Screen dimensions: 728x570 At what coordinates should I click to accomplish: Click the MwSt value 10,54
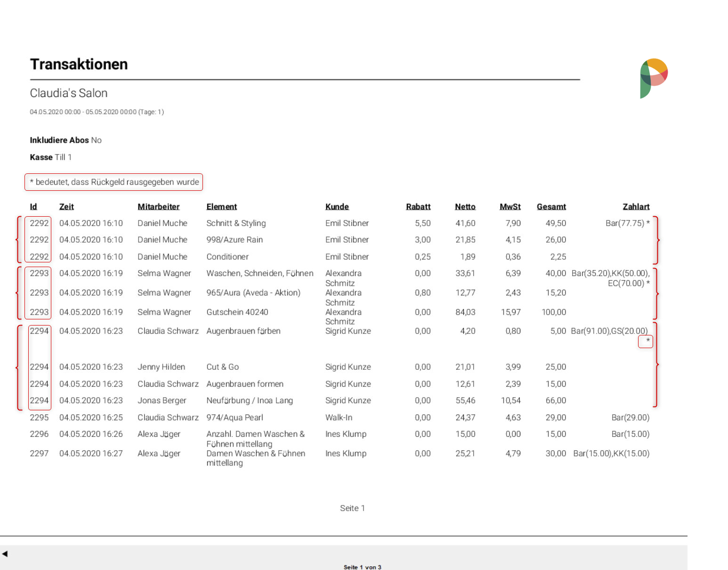coord(511,400)
